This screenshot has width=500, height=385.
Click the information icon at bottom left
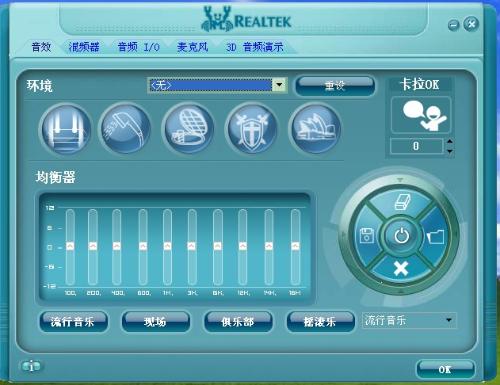pyautogui.click(x=31, y=367)
